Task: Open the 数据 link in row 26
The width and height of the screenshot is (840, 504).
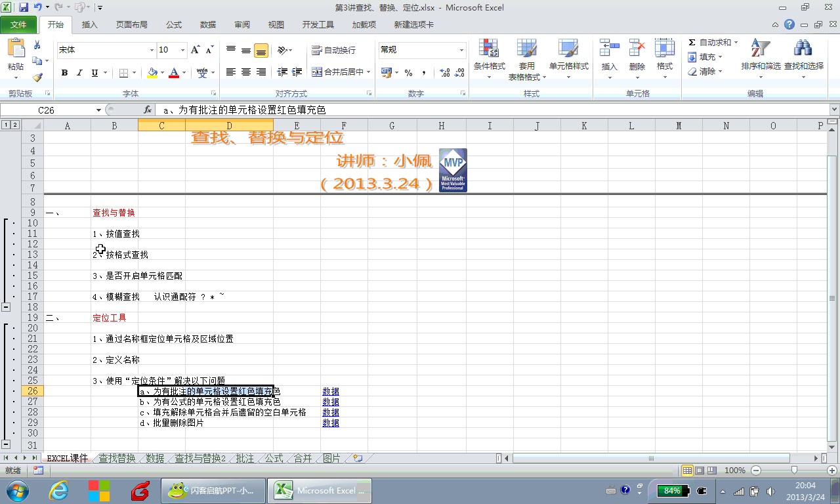Action: pos(331,391)
